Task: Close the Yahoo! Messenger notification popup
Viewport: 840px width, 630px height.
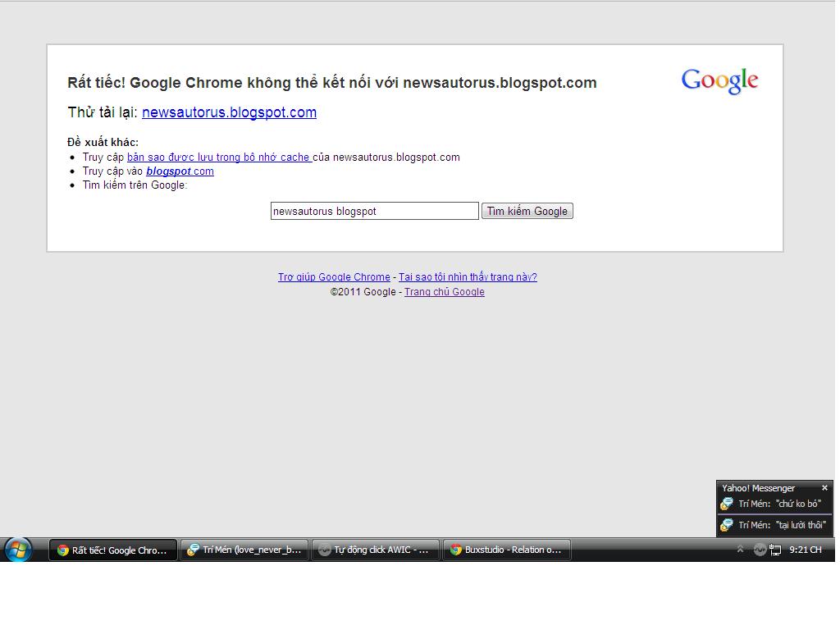Action: coord(824,487)
